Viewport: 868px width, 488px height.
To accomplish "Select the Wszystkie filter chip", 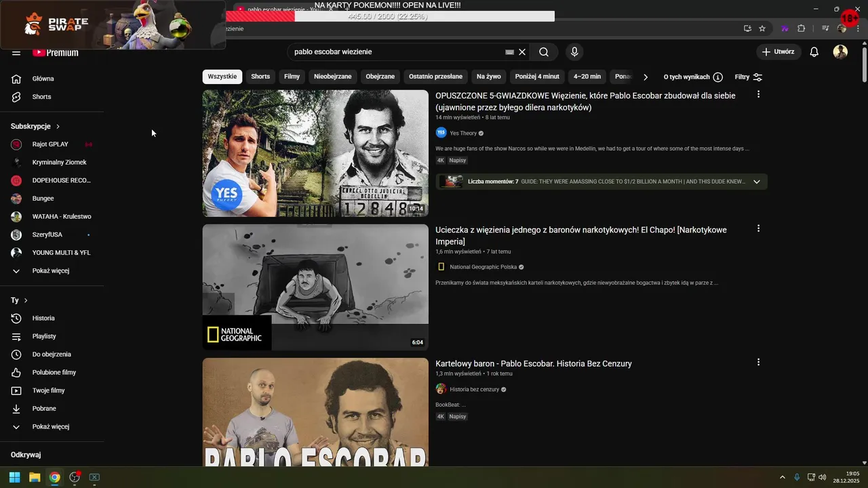I will coord(222,77).
